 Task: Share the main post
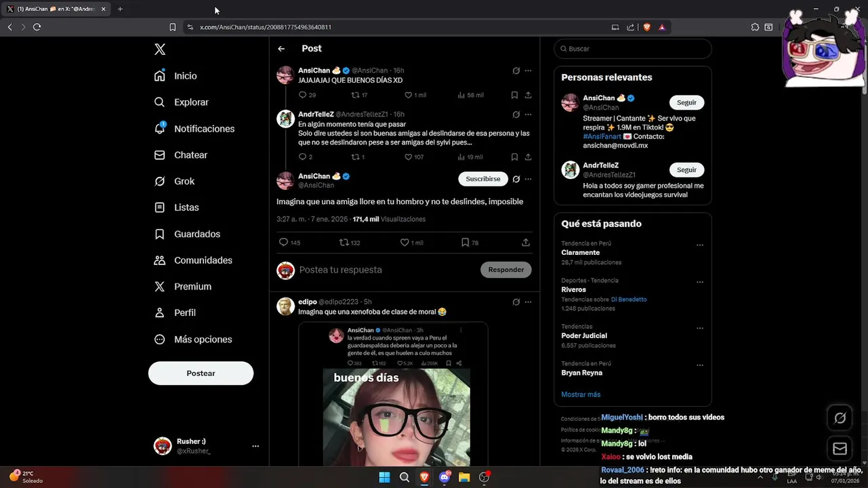click(526, 242)
